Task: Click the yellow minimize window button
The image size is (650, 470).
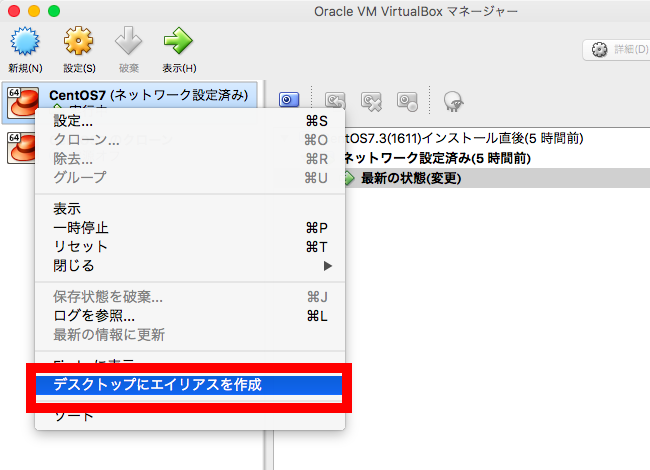Action: click(34, 11)
